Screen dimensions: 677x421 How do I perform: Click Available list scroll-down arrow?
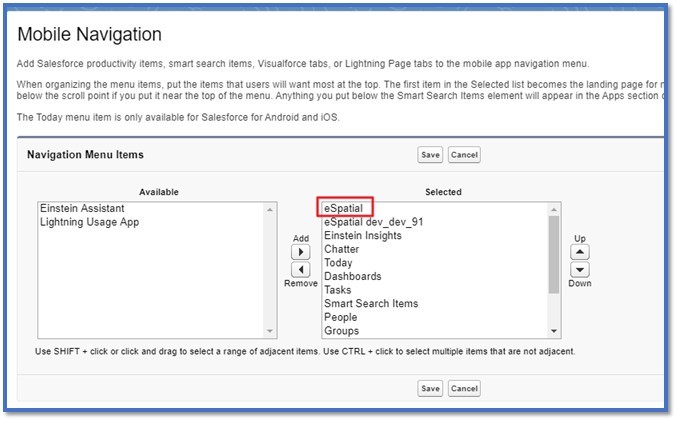coord(270,331)
